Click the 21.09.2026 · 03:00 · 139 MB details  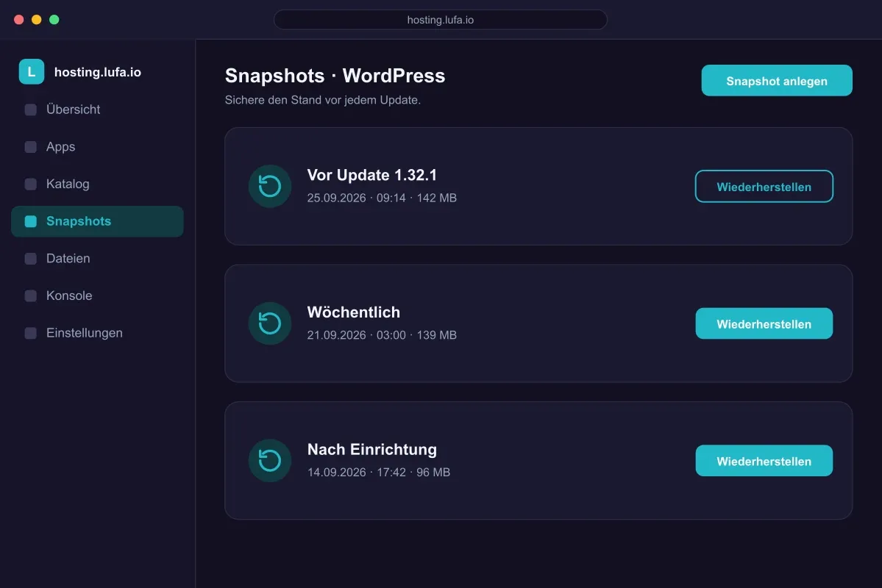382,335
